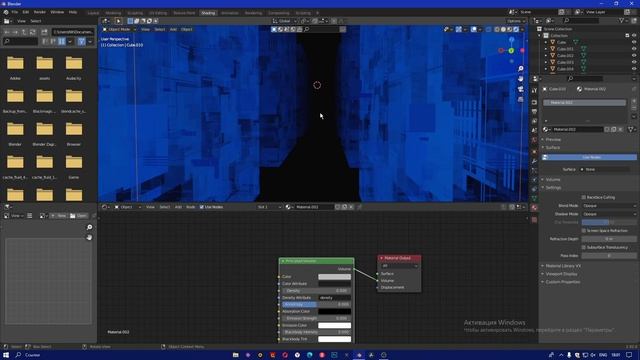Screen dimensions: 640x360
Task: Click Options button in viewport header
Action: (516, 21)
